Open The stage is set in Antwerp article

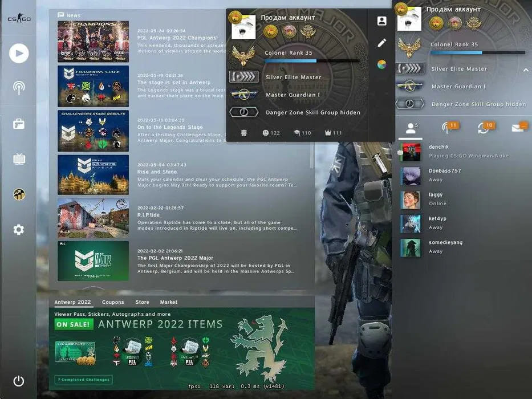click(x=174, y=83)
